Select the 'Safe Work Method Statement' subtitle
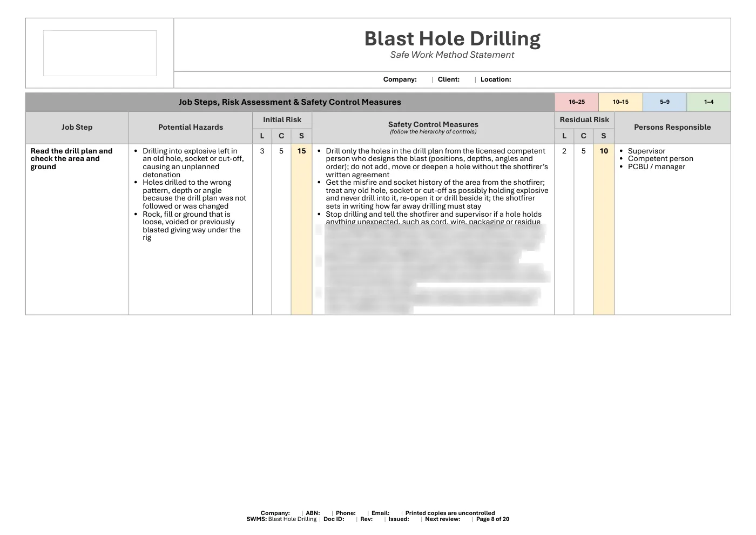756x535 pixels. pyautogui.click(x=453, y=55)
